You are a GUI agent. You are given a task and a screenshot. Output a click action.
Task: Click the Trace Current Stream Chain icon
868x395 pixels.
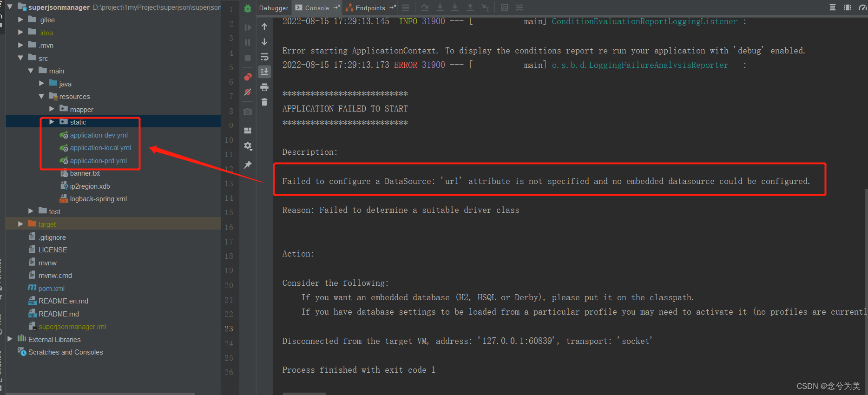tap(519, 7)
